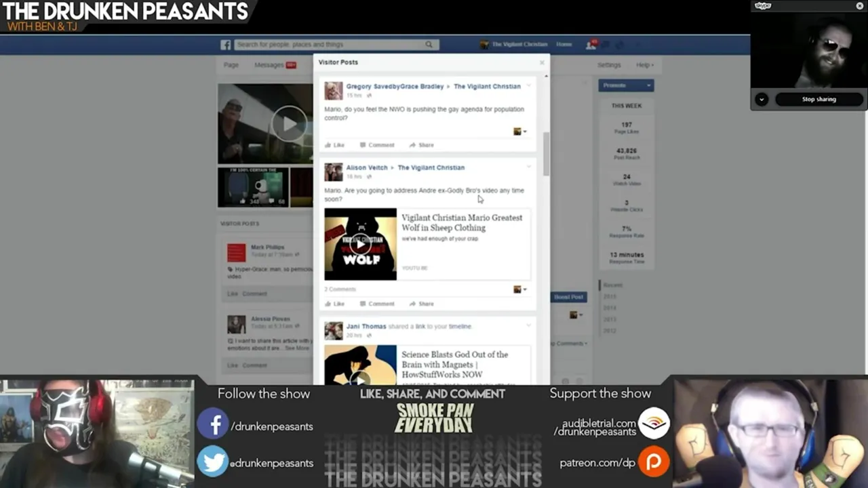Close the Skype call window
Screen dimensions: 868x488
pyautogui.click(x=860, y=6)
